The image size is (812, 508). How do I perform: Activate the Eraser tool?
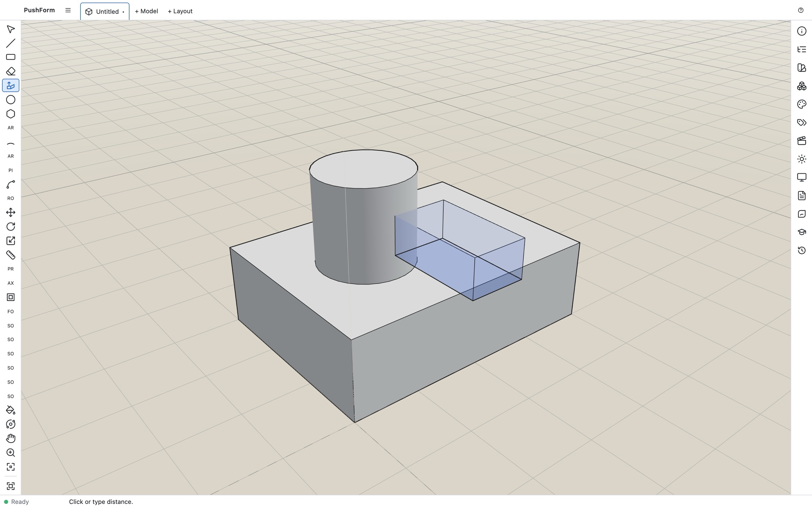click(x=10, y=71)
